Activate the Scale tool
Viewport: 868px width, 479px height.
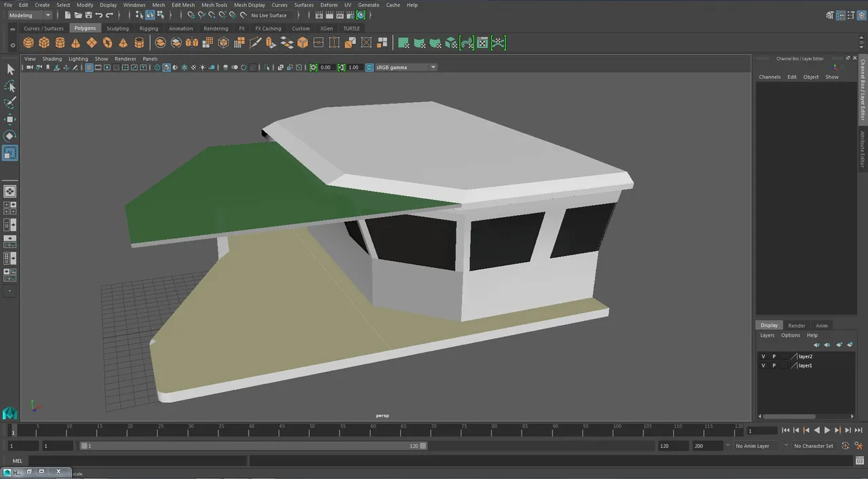click(10, 153)
